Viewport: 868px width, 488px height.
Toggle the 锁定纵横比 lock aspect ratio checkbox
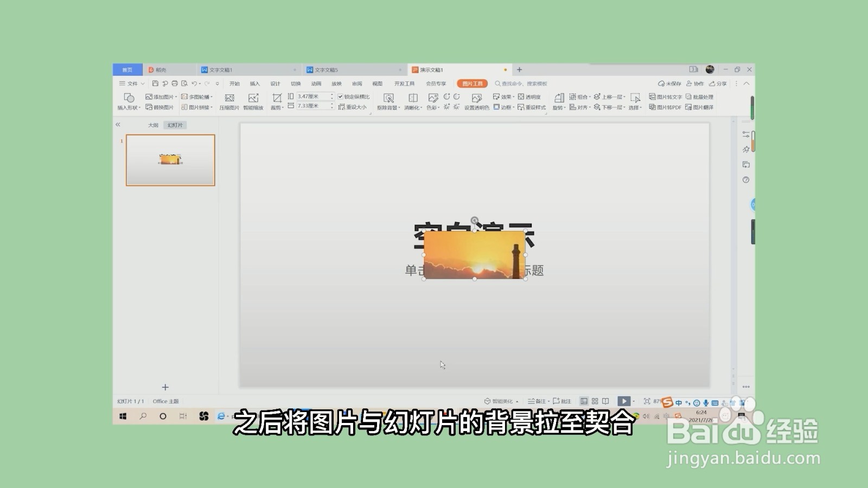coord(340,97)
